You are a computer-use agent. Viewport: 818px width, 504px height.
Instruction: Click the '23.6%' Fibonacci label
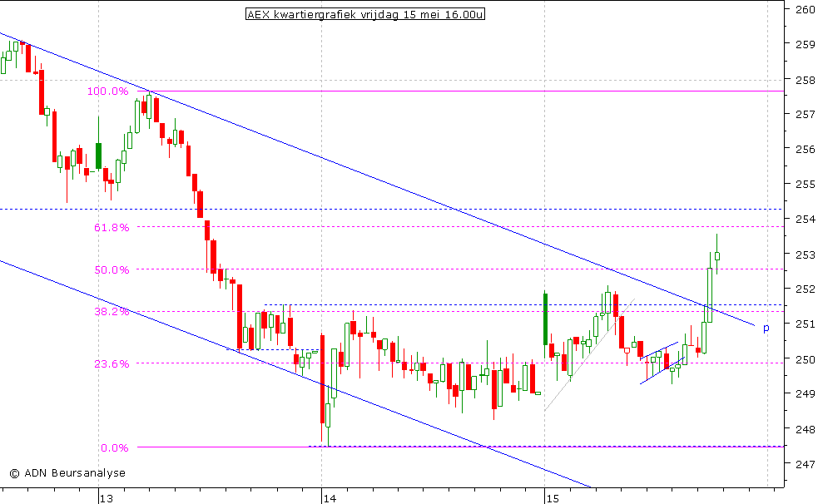coord(112,363)
